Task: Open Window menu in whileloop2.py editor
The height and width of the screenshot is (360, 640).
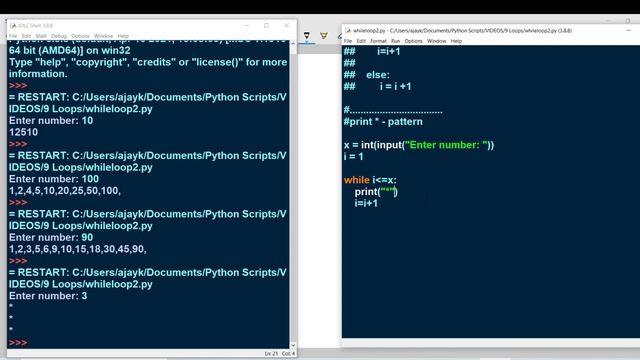Action: pos(436,41)
